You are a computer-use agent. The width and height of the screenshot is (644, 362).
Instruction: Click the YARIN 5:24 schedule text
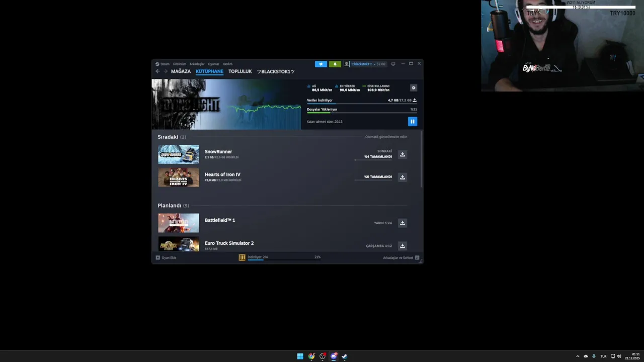[383, 223]
